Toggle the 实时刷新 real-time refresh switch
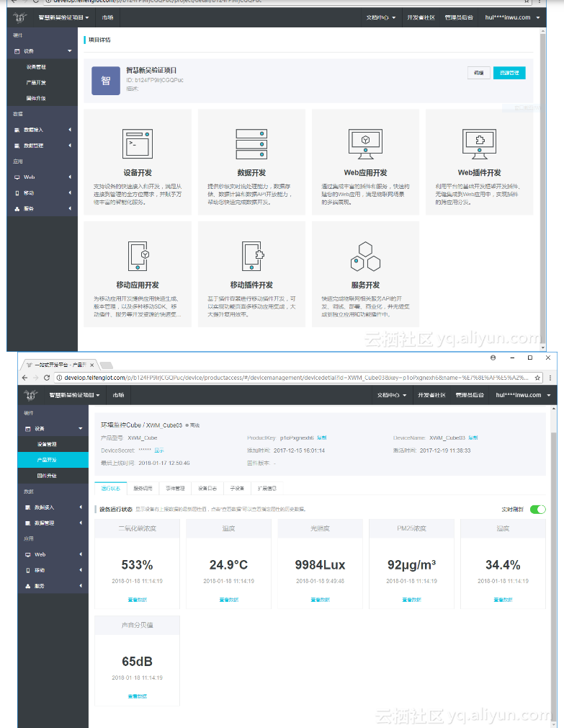 (x=537, y=510)
